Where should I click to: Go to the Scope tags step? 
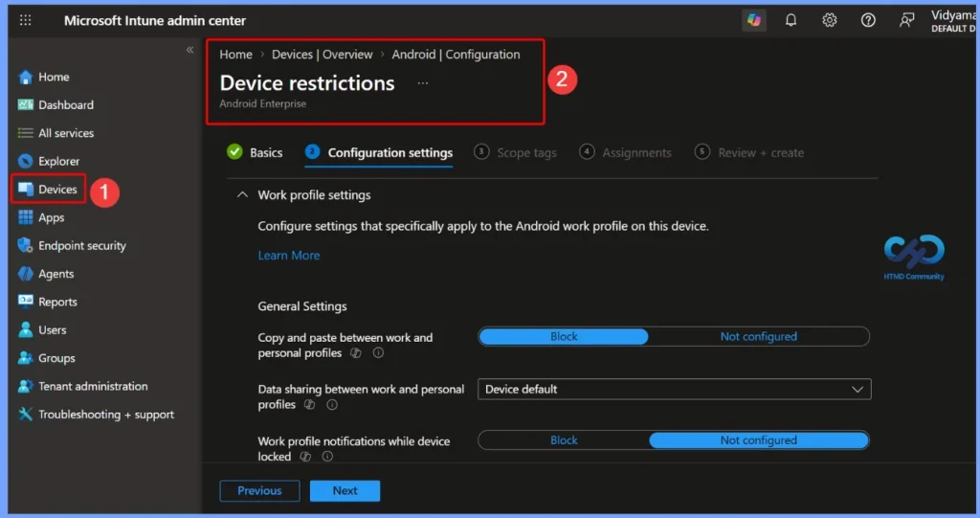(515, 152)
